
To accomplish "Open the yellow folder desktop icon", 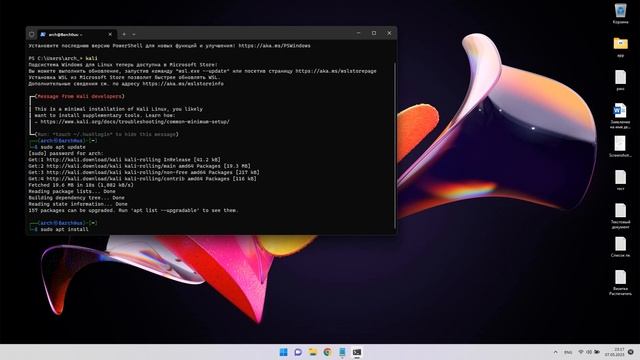I will pos(620,47).
